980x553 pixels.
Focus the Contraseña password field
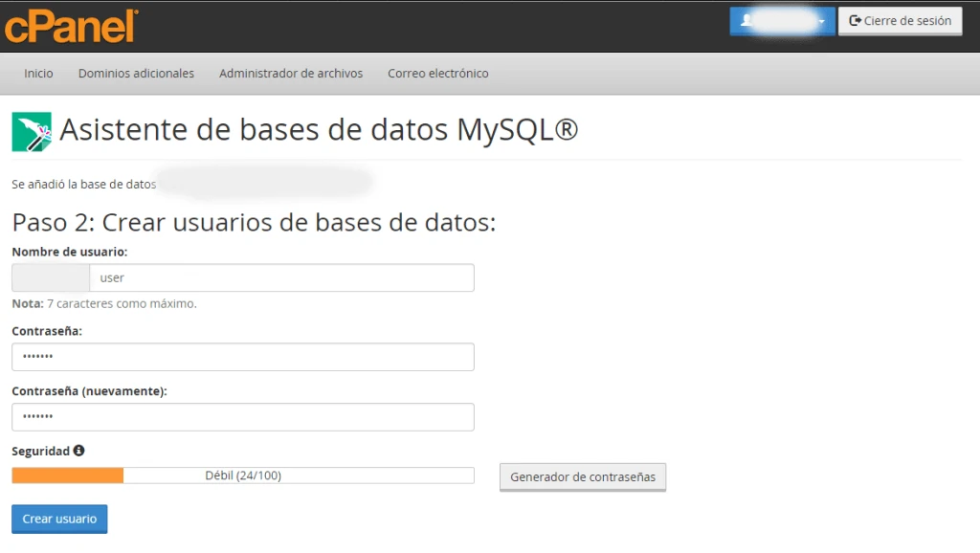coord(243,357)
